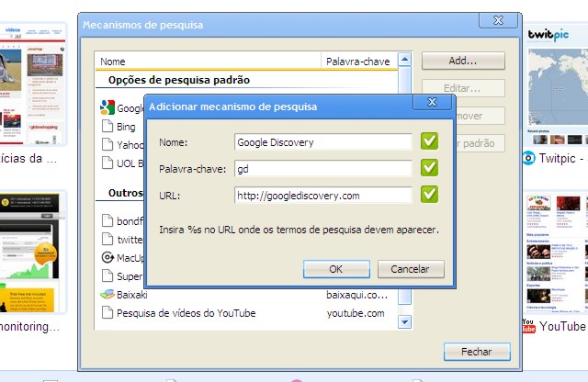The image size is (588, 382).
Task: Click the green checkmark beside Palavra-chave field
Action: pyautogui.click(x=429, y=167)
